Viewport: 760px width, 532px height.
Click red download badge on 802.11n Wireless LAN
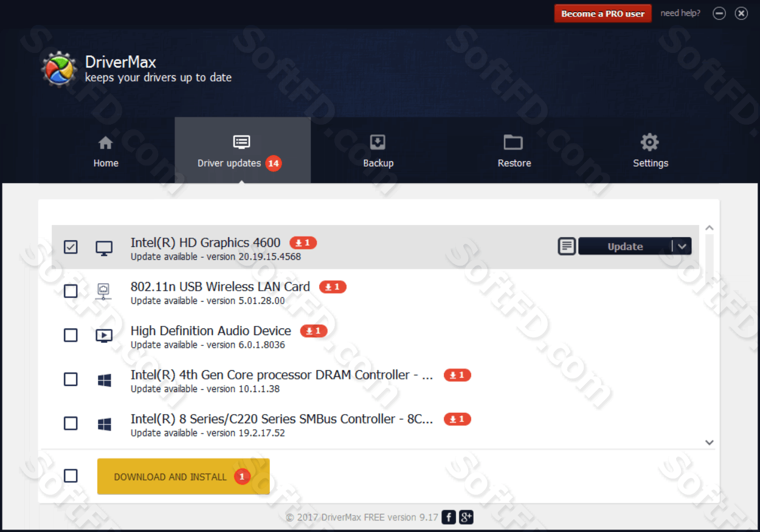333,286
